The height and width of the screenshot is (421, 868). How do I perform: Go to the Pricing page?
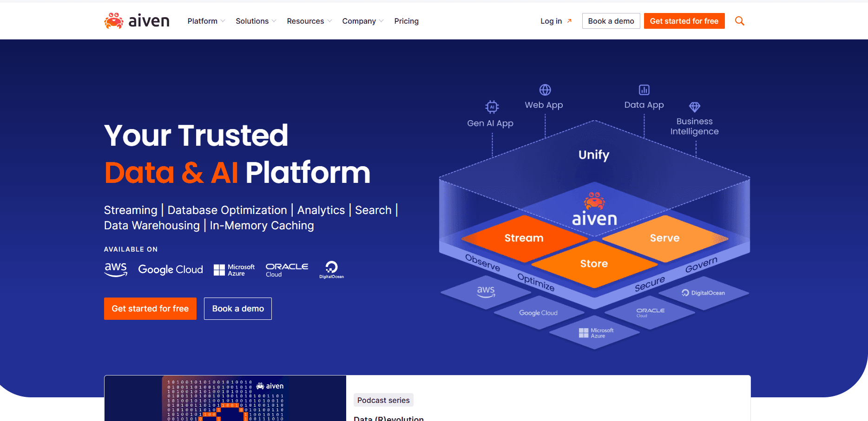coord(407,21)
